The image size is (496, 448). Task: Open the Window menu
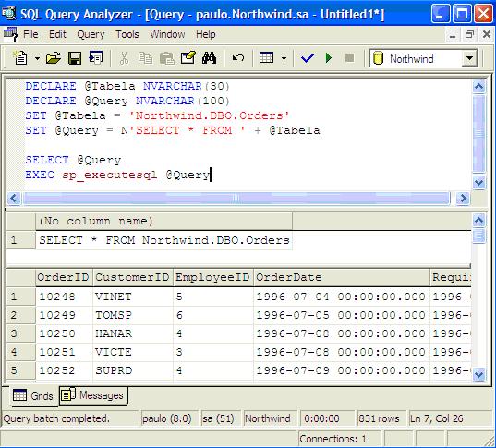(167, 34)
